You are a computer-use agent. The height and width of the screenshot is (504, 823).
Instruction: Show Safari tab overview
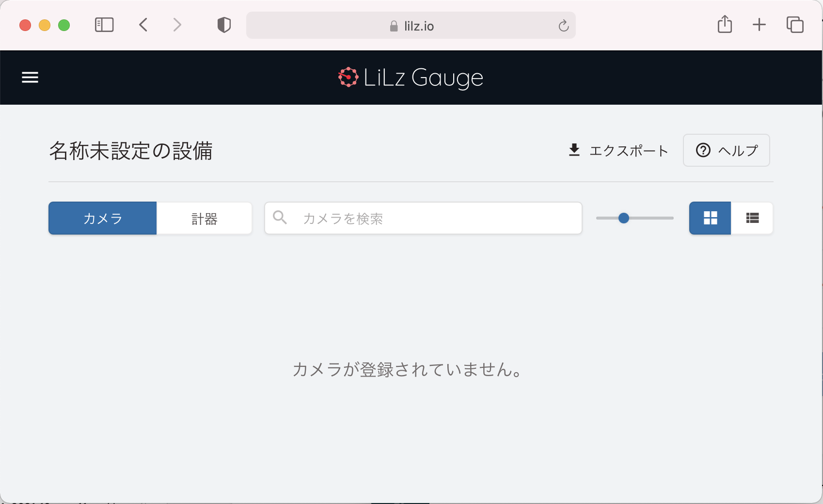[x=795, y=25]
